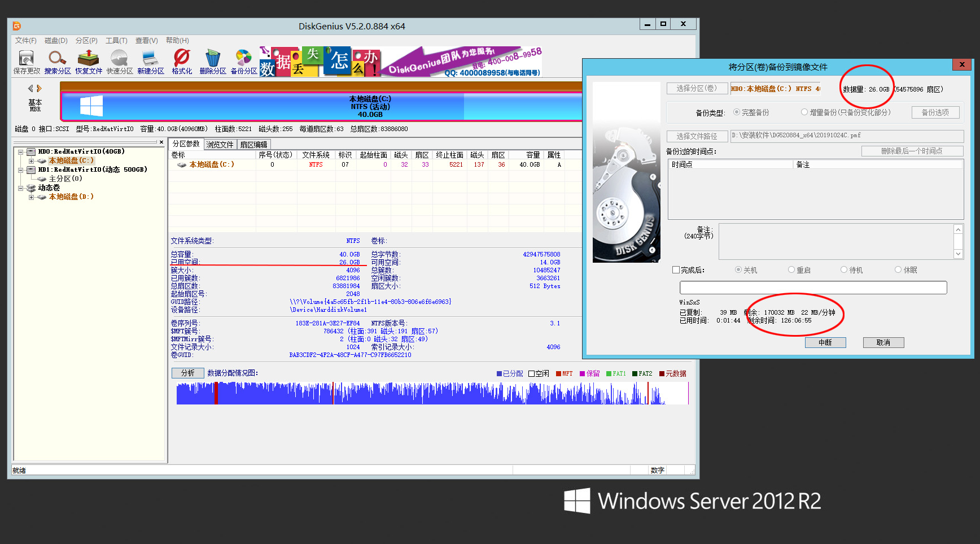The height and width of the screenshot is (544, 980).
Task: Click the 选择文件路径 button
Action: (697, 136)
